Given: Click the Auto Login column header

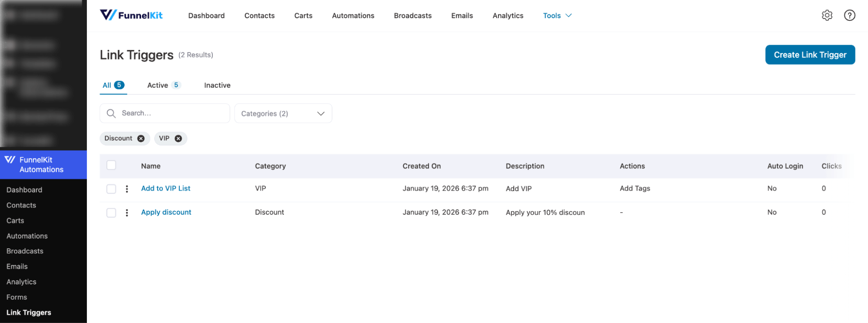Looking at the screenshot, I should point(785,166).
